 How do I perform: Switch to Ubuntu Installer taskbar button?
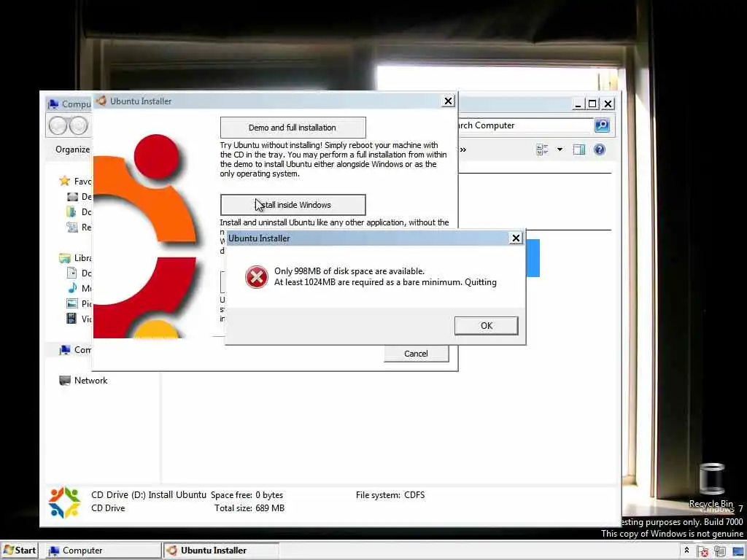tap(220, 551)
